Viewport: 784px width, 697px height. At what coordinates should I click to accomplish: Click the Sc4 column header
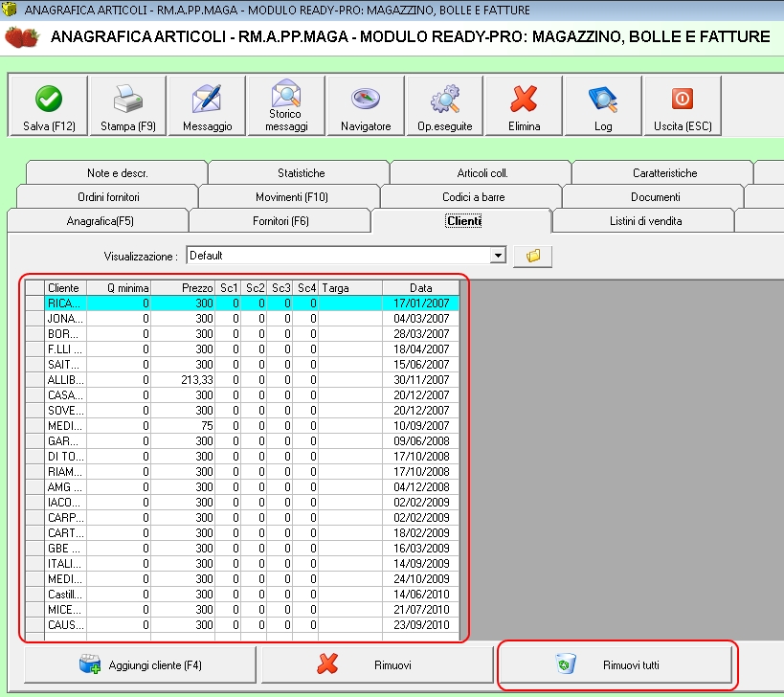coord(305,288)
